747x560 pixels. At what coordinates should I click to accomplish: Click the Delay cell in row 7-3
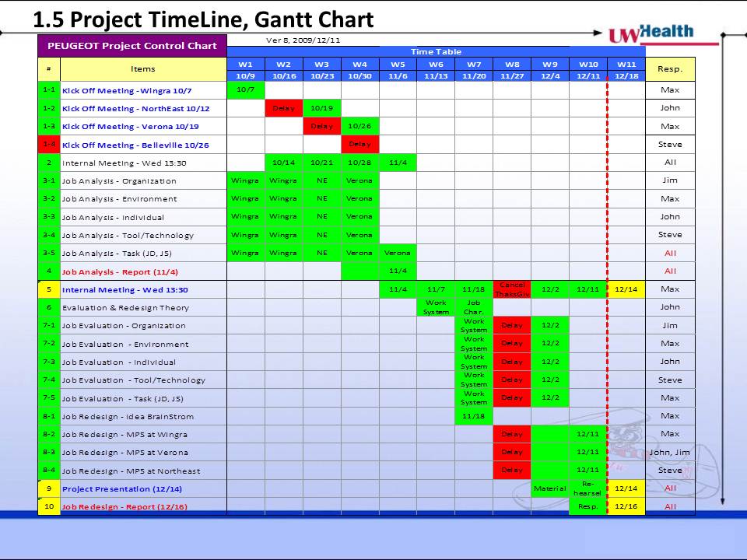pyautogui.click(x=512, y=362)
